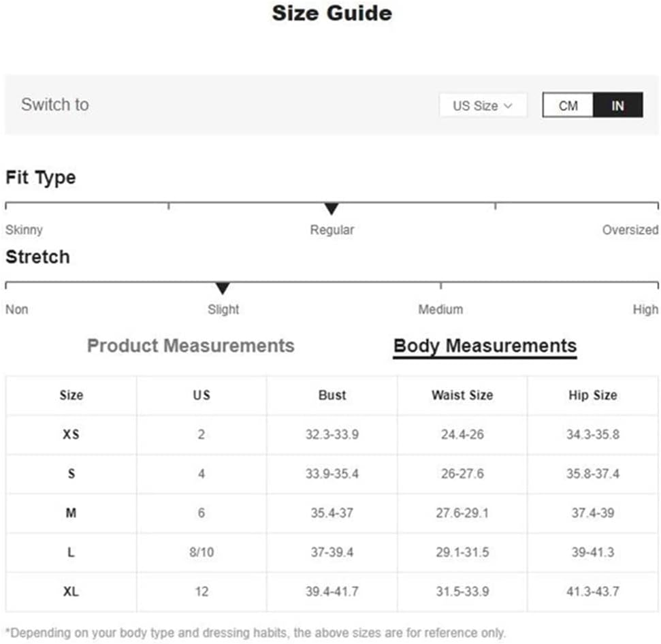Click the Medium stretch label

coord(440,309)
